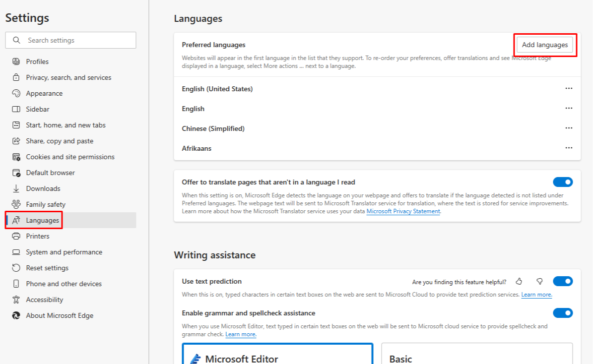Click the System and performance icon

pos(16,252)
